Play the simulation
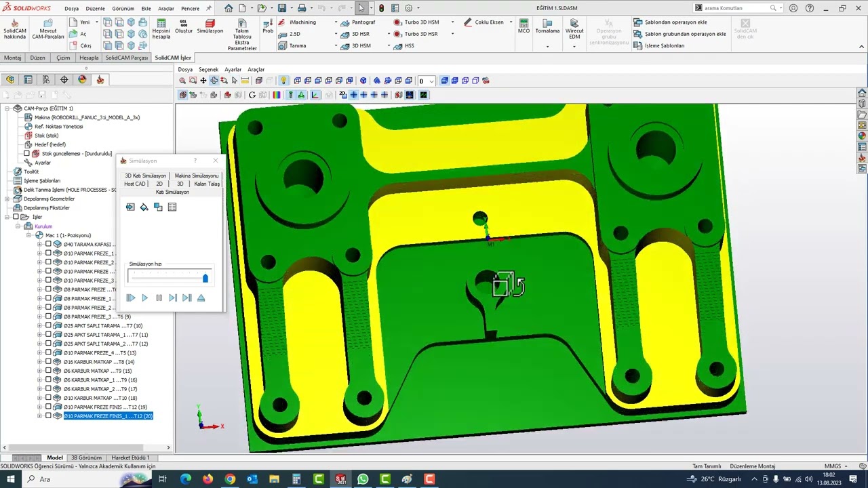 pyautogui.click(x=144, y=298)
